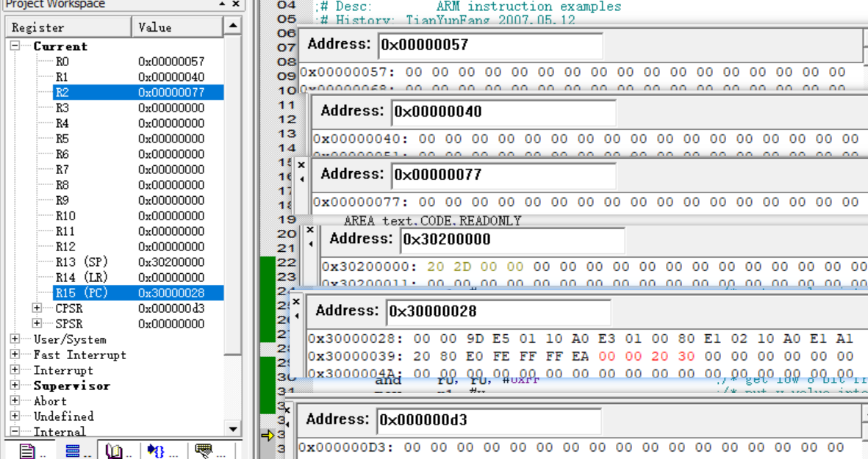Screen dimensions: 868x459
Task: Expand the Undefined register group
Action: point(15,416)
